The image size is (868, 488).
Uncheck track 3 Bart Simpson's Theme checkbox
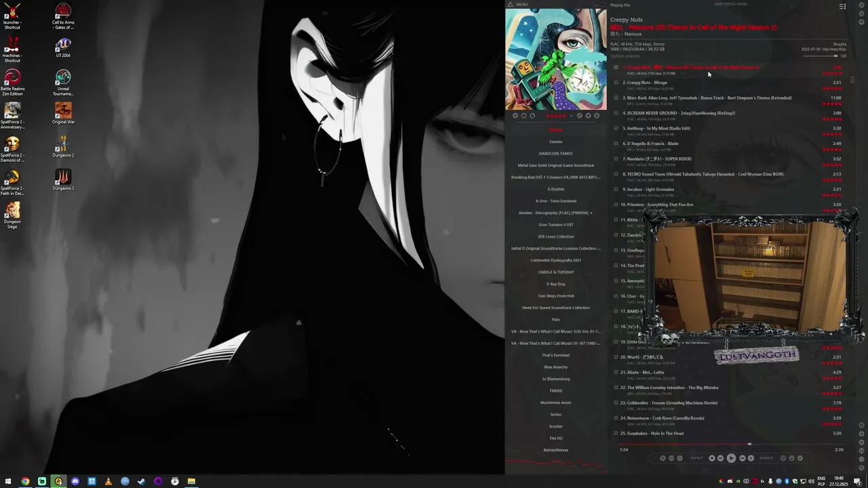coord(616,98)
